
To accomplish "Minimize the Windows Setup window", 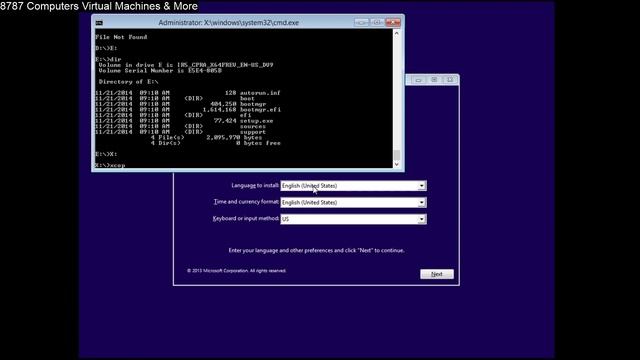I will pyautogui.click(x=418, y=80).
